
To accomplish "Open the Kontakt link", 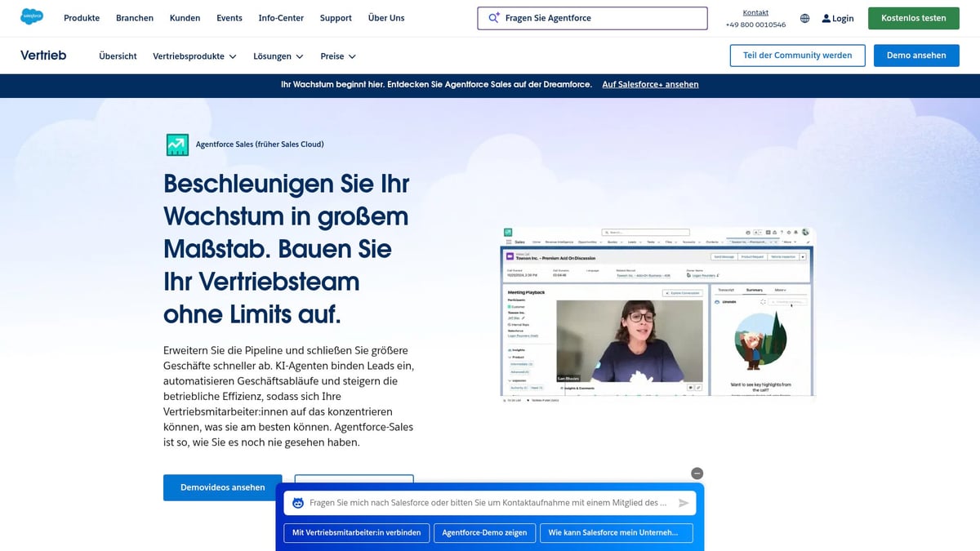I will pyautogui.click(x=755, y=11).
